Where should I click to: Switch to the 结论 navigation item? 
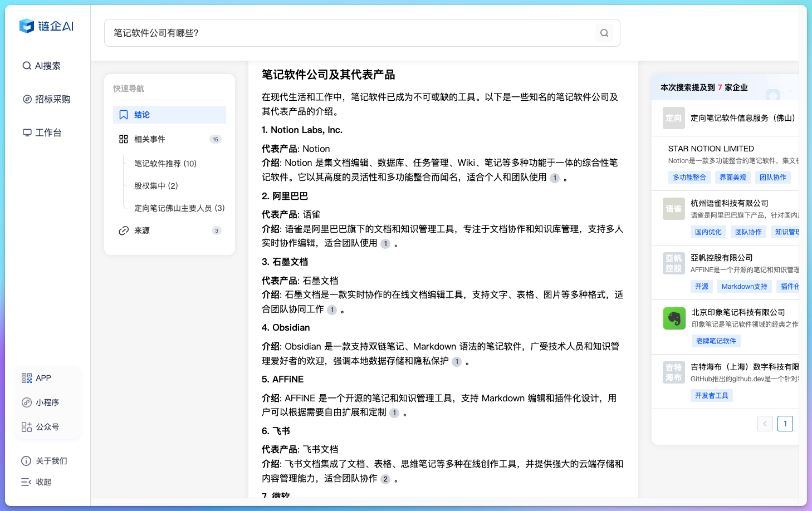(x=141, y=114)
